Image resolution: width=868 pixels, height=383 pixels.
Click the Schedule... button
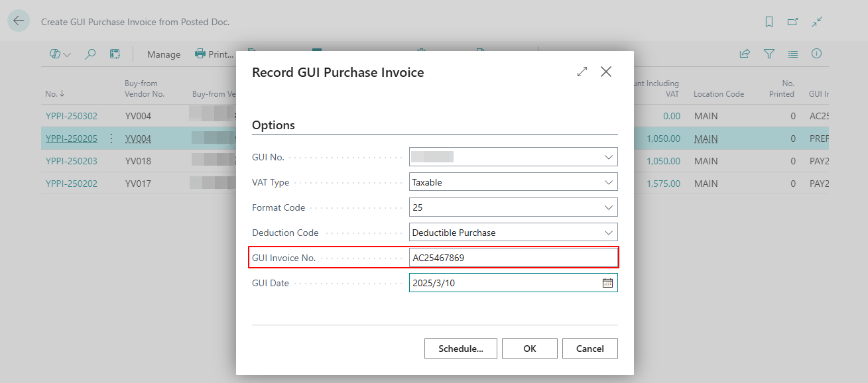click(x=461, y=349)
